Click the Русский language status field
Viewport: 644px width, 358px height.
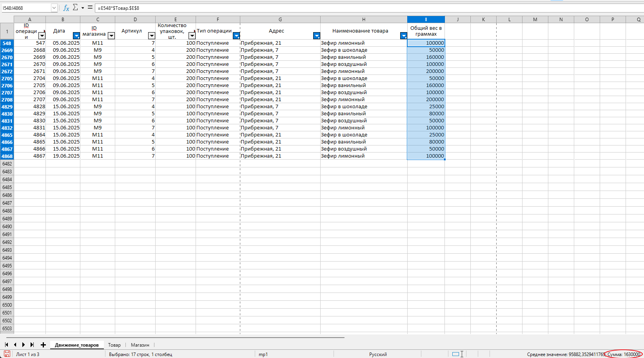tap(378, 354)
